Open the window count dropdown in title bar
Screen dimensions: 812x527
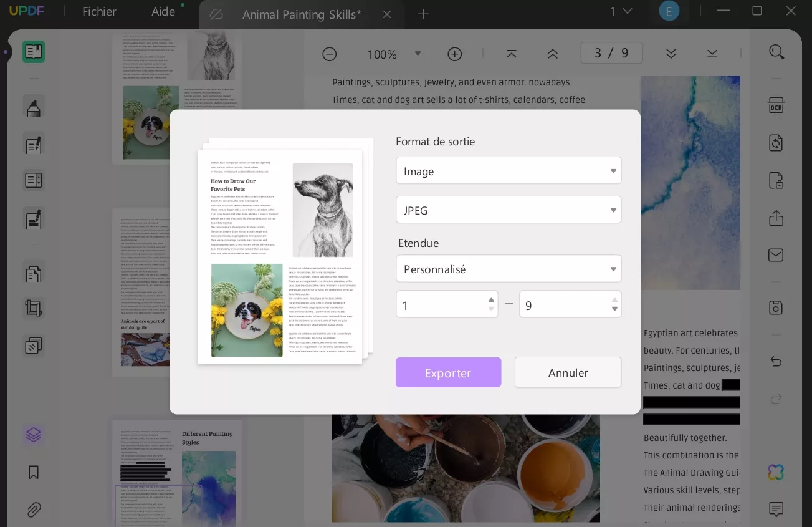621,11
